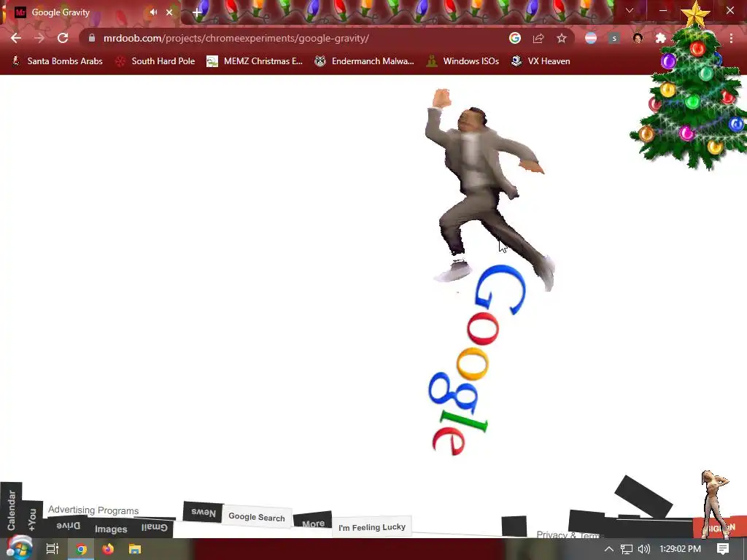
Task: Click the 1:29:02 PM clock
Action: point(680,549)
